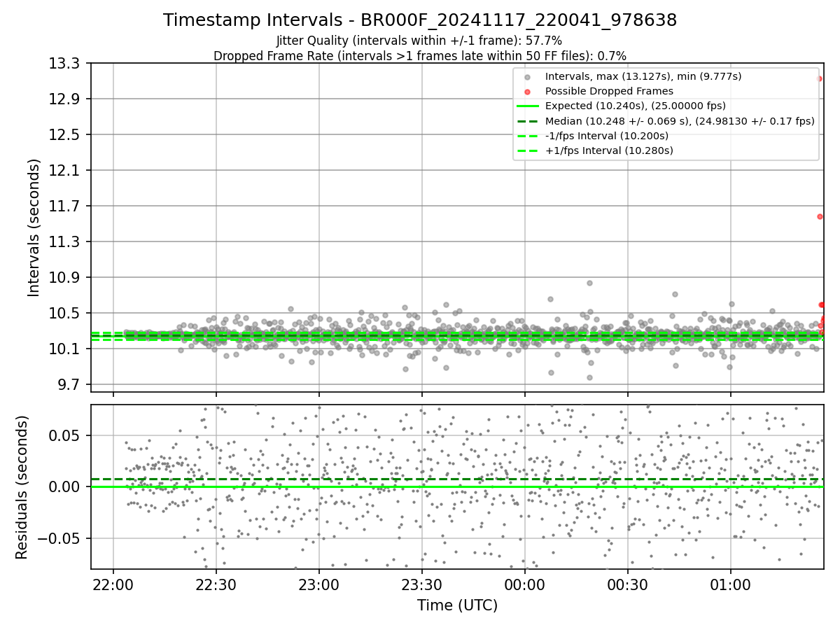The width and height of the screenshot is (840, 630).
Task: Select the 'Dropped Frame Rate' subtitle showing 0.7%
Action: coord(420,56)
